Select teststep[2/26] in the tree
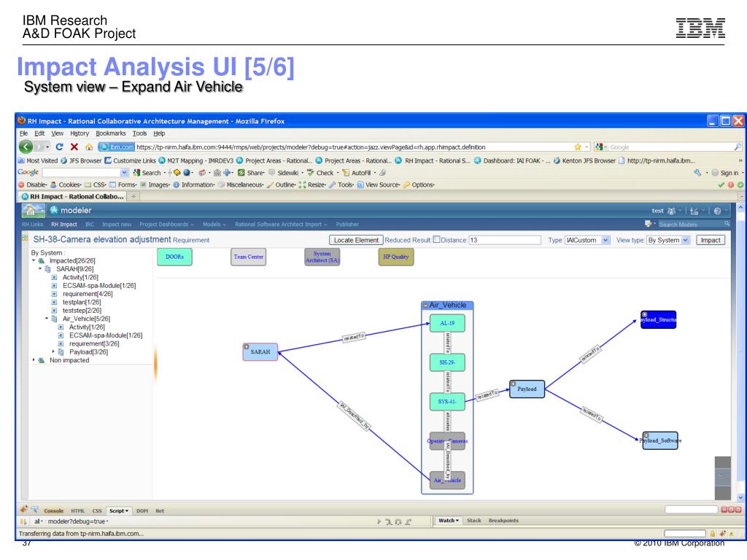The image size is (747, 560). click(82, 311)
